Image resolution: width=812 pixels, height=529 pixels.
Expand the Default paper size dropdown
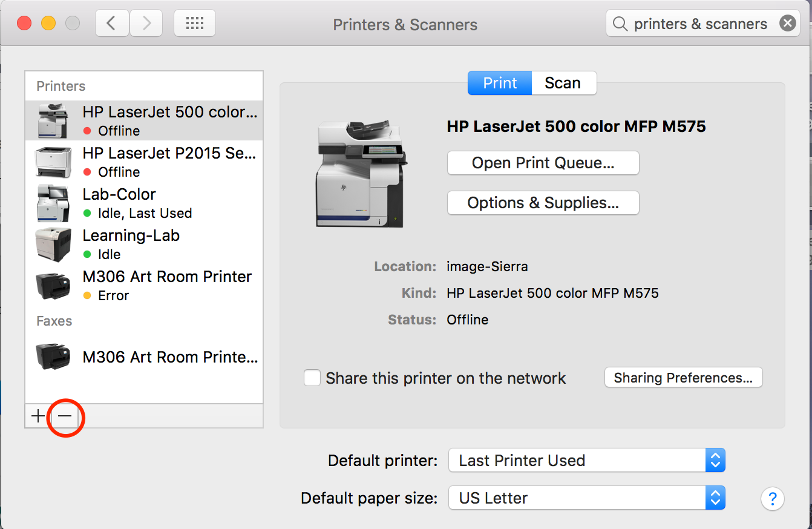point(586,498)
